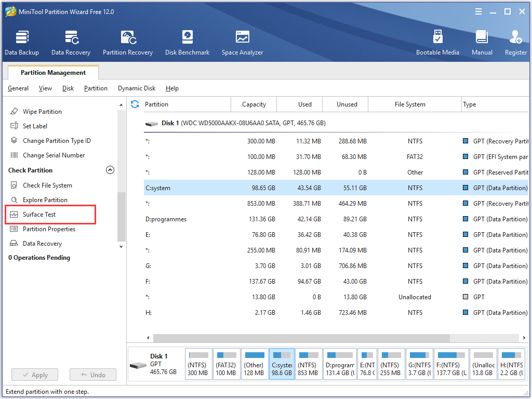Open the Data Backup tool
The height and width of the screenshot is (399, 532).
[22, 43]
